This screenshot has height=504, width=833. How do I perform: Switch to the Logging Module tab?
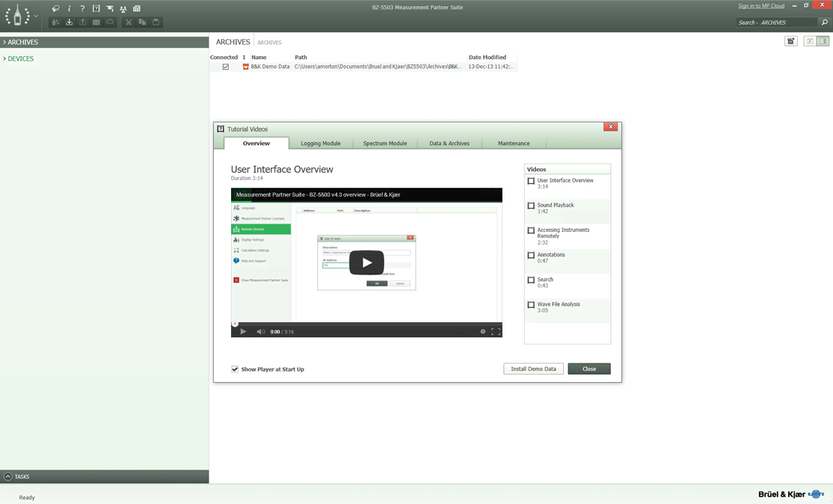click(x=320, y=144)
